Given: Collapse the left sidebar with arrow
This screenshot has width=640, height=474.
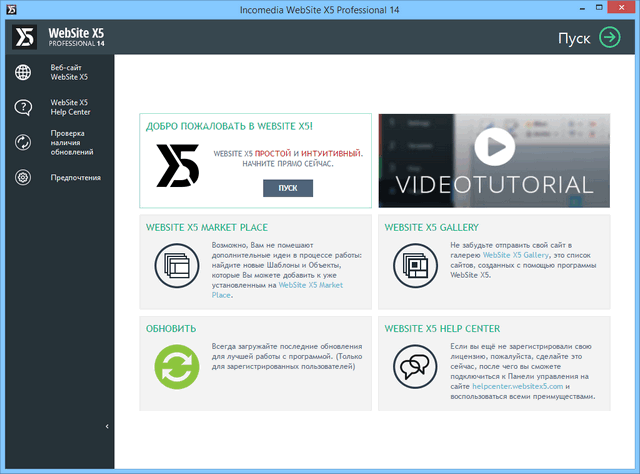Looking at the screenshot, I should tap(107, 427).
